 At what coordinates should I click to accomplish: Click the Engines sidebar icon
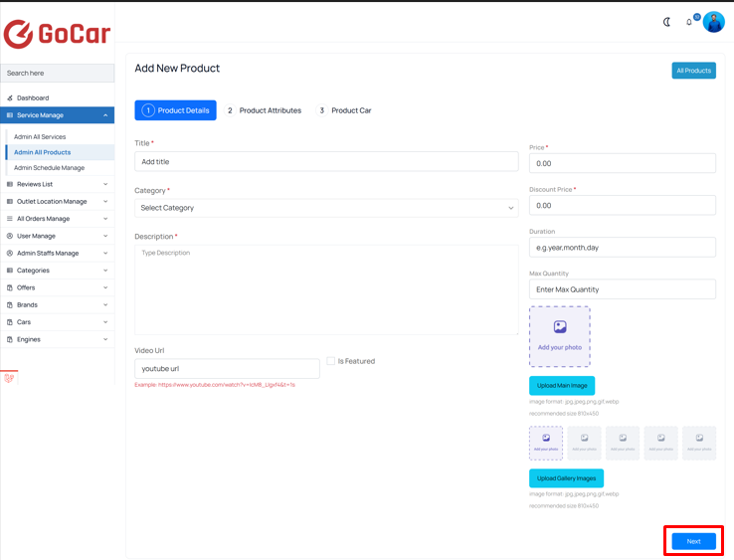coord(10,339)
